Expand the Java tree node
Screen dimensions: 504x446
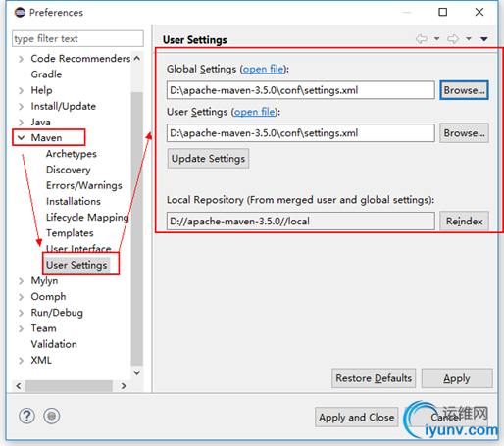click(x=21, y=123)
